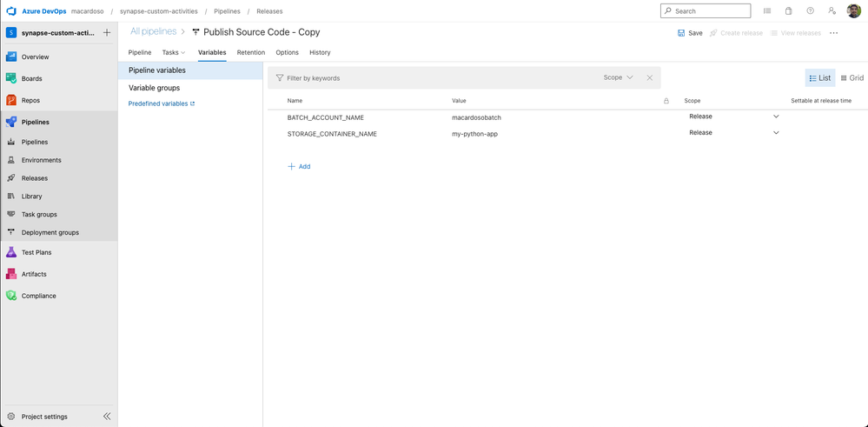The height and width of the screenshot is (427, 868).
Task: Click the Settable at release time header
Action: pyautogui.click(x=821, y=101)
